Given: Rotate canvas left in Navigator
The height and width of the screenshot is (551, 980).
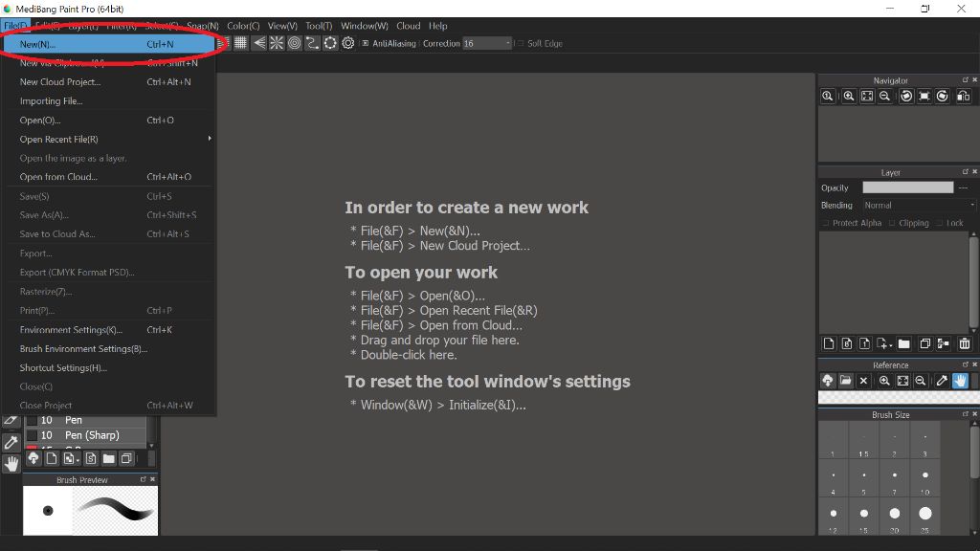Looking at the screenshot, I should [906, 97].
